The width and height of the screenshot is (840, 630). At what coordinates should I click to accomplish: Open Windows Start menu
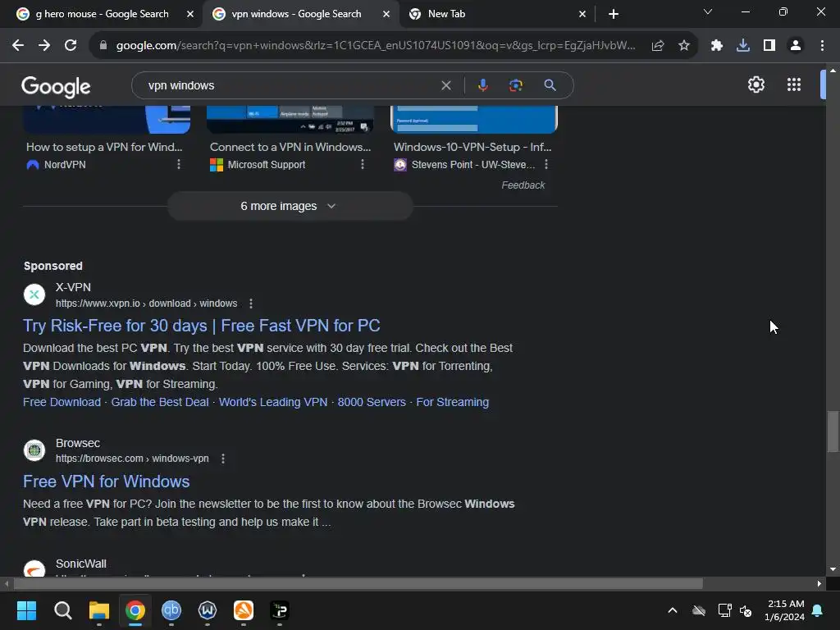(x=26, y=610)
